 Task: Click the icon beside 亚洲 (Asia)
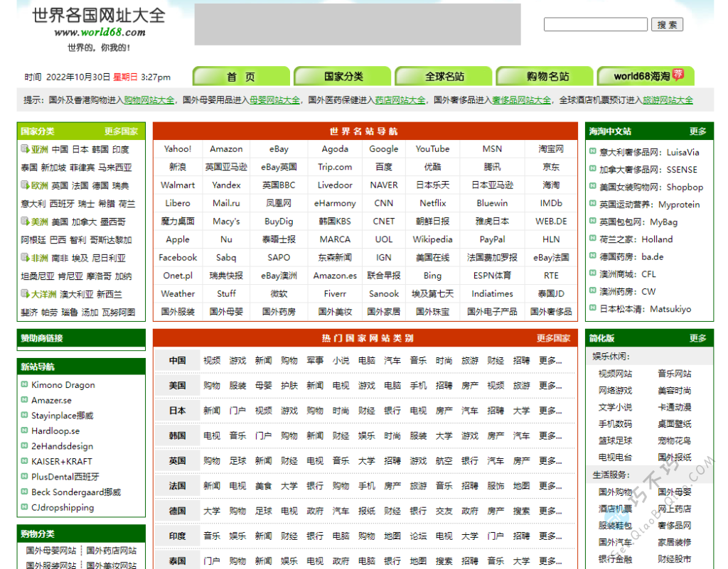25,149
